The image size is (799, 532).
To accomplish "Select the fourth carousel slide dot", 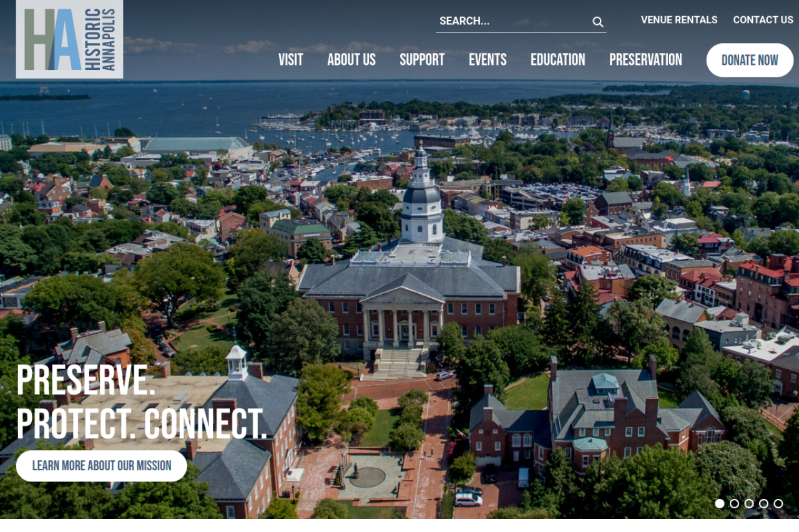I will pos(763,503).
